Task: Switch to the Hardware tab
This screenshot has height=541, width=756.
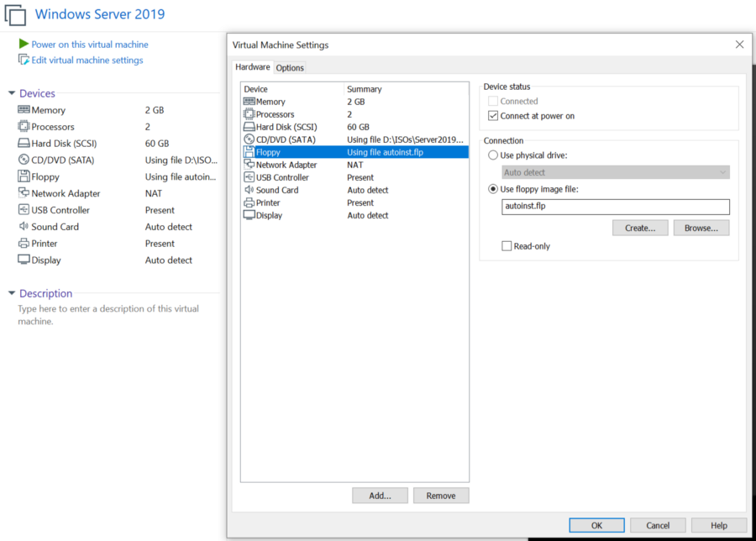Action: pos(252,67)
